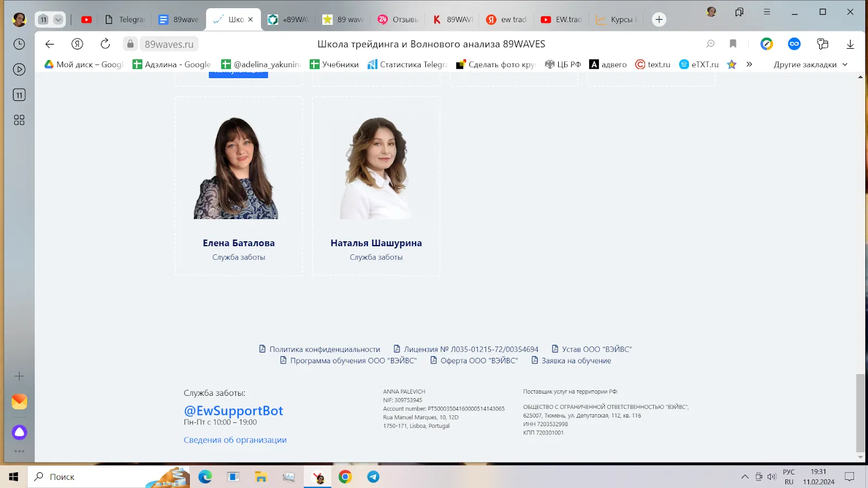
Task: Switch to the Курсы tab
Action: click(x=616, y=20)
